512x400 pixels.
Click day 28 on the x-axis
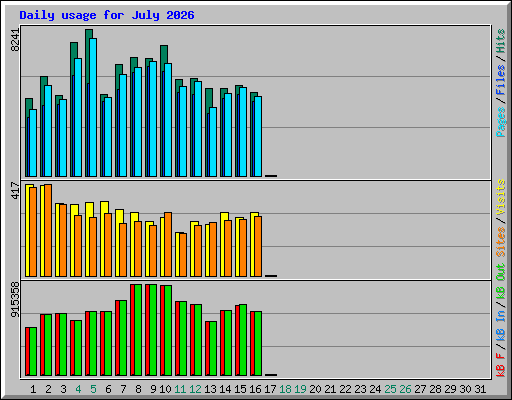click(x=435, y=389)
